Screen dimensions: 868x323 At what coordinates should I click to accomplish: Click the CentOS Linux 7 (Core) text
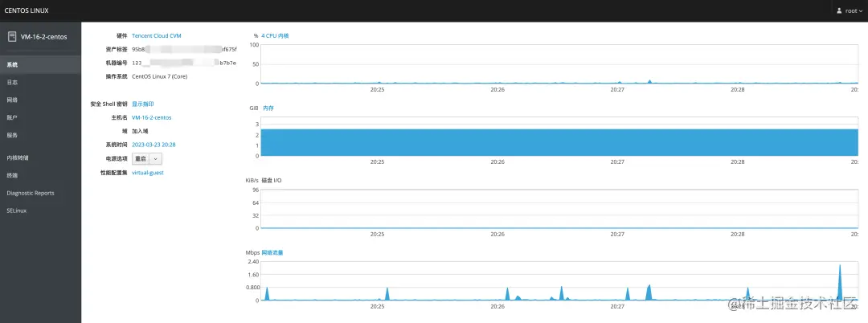[159, 76]
